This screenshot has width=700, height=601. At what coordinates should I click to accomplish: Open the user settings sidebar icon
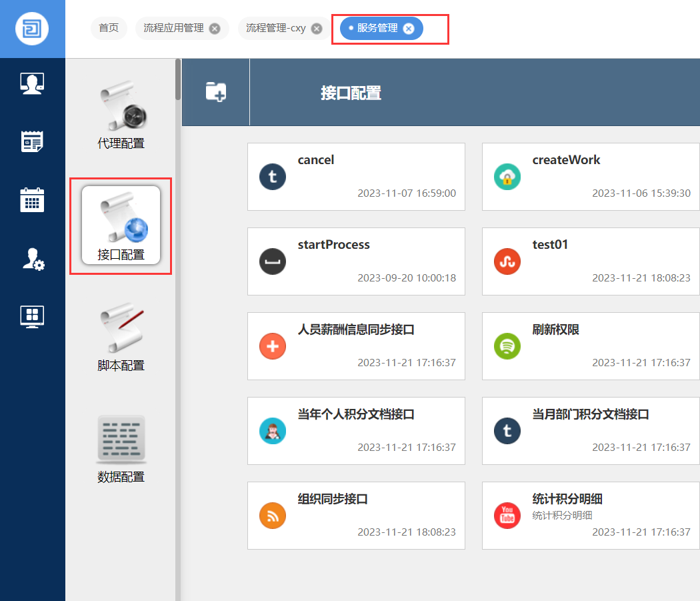[33, 259]
